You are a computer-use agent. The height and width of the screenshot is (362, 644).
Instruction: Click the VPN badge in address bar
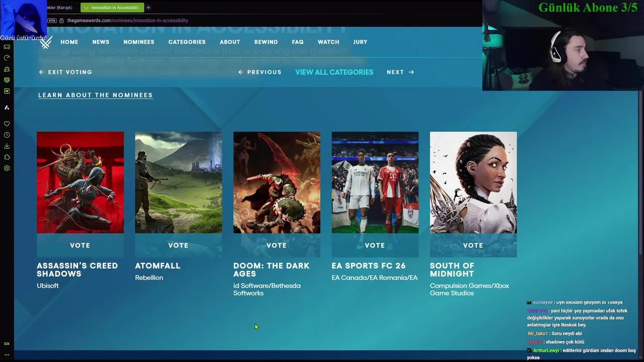click(x=52, y=21)
